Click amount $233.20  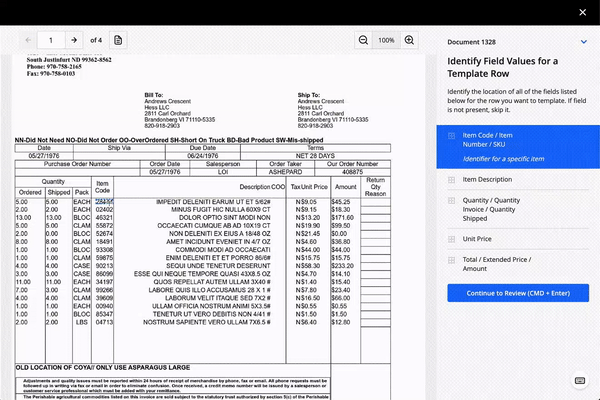pos(342,266)
